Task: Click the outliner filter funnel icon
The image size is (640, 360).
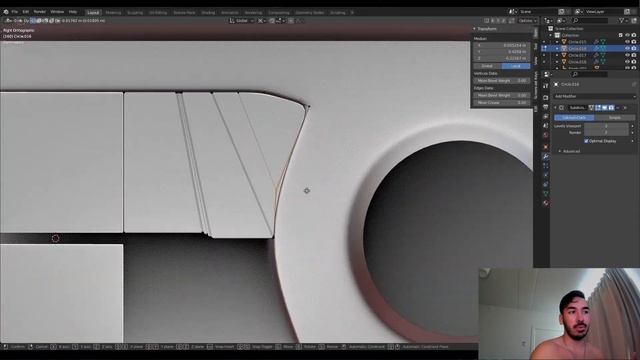Action: pyautogui.click(x=622, y=20)
